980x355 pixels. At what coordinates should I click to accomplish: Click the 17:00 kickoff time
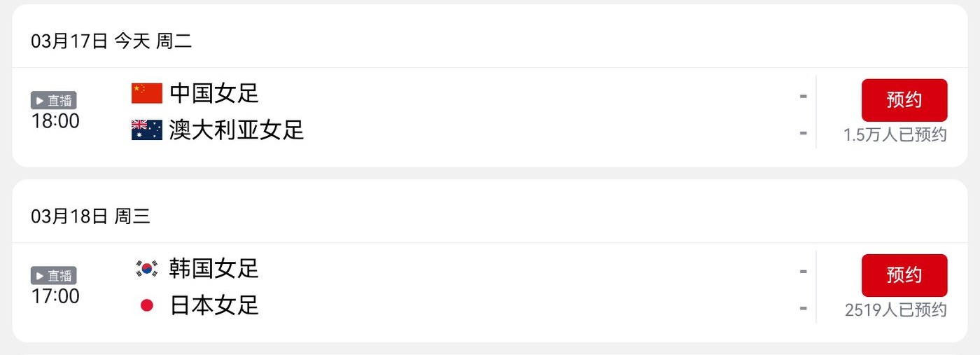[x=55, y=296]
